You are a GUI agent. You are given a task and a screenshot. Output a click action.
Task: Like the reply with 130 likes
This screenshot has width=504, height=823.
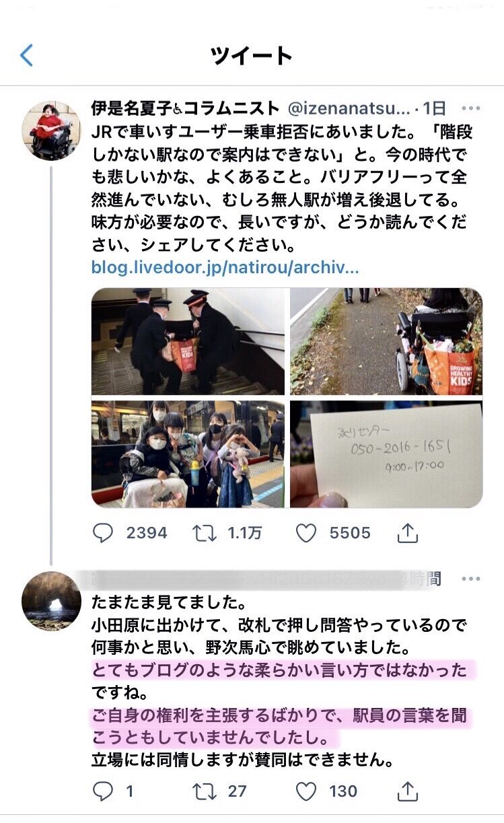coord(306,791)
